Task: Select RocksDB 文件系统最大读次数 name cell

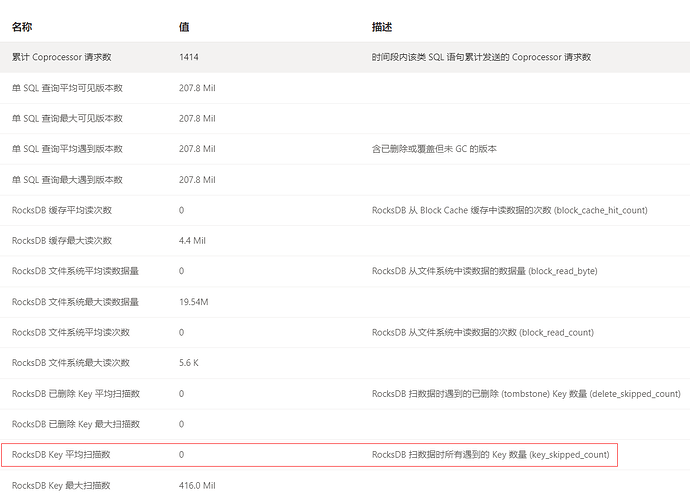Action: point(71,363)
